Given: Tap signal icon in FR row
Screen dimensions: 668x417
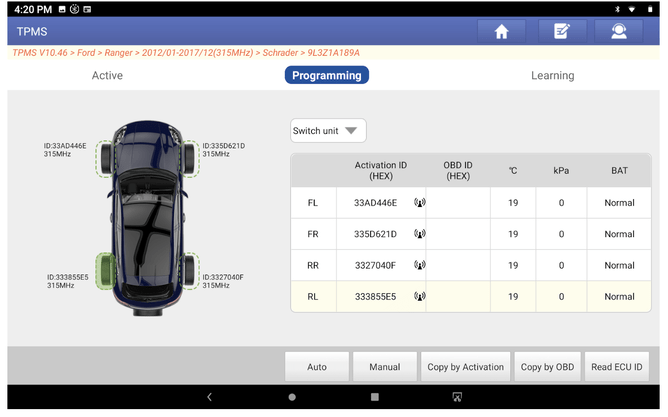Looking at the screenshot, I should coord(420,234).
